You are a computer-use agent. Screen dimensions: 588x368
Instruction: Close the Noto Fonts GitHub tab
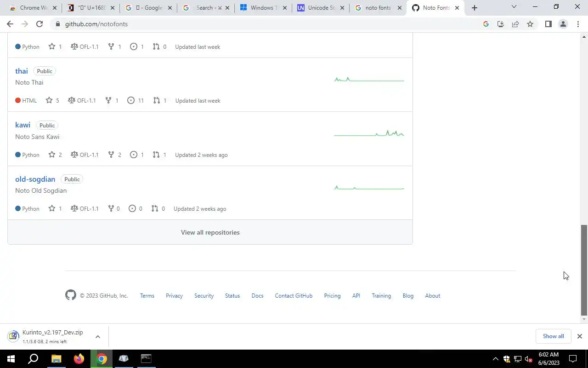click(x=457, y=8)
